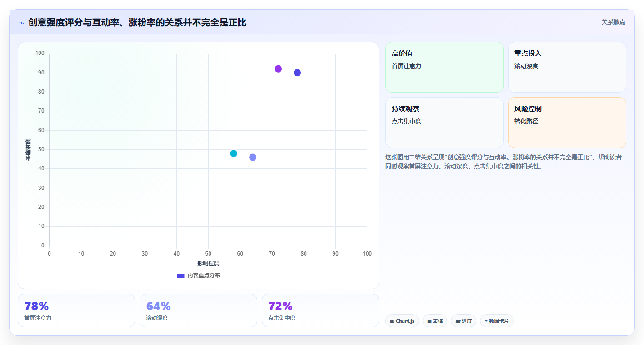This screenshot has width=644, height=345.
Task: Click the 内容重点分布 legend color box
Action: click(180, 276)
